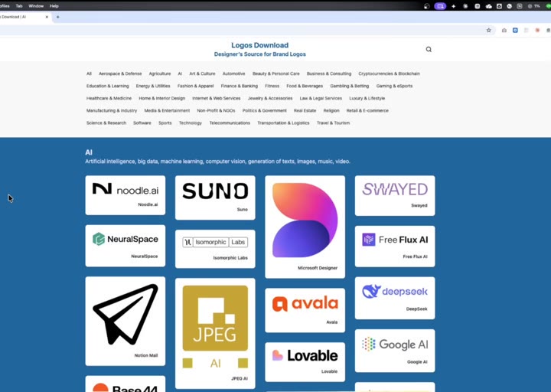This screenshot has width=551, height=392.
Task: Select Media & Entertainment category
Action: point(167,111)
